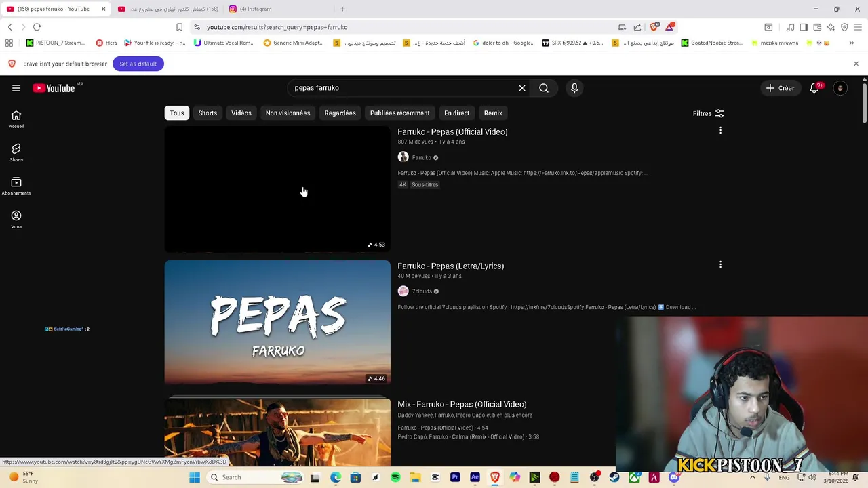Open Farruko channel avatar
868x488 pixels.
coord(403,157)
